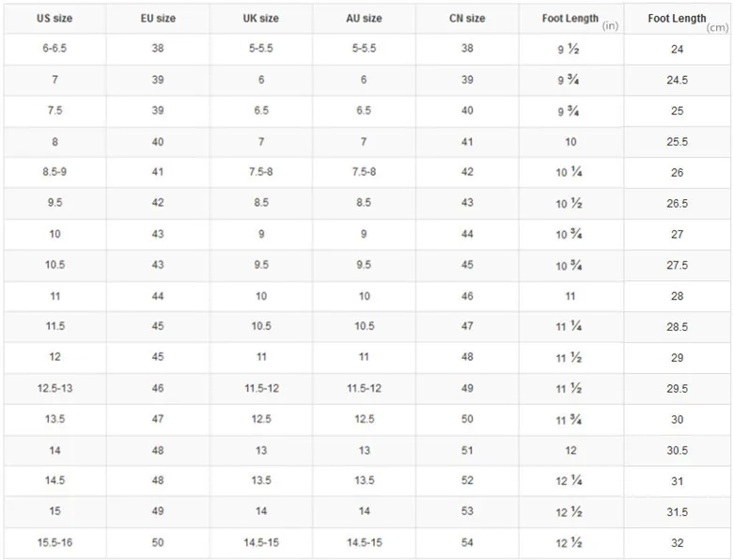Select the AU size column header

coord(364,19)
